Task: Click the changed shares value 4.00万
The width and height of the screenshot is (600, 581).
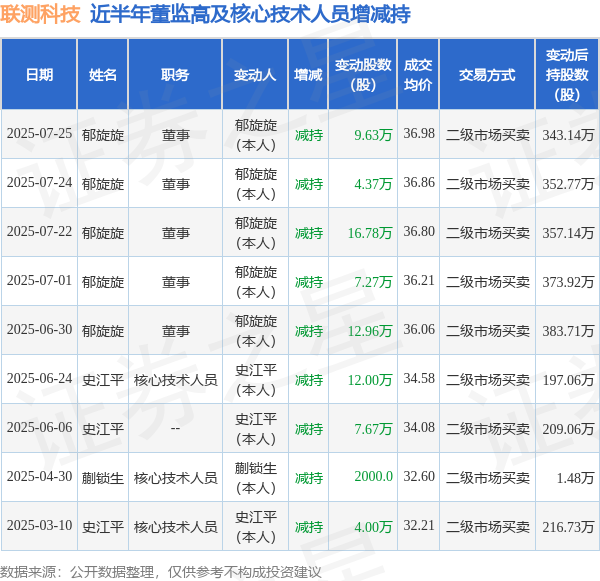Action: [373, 527]
